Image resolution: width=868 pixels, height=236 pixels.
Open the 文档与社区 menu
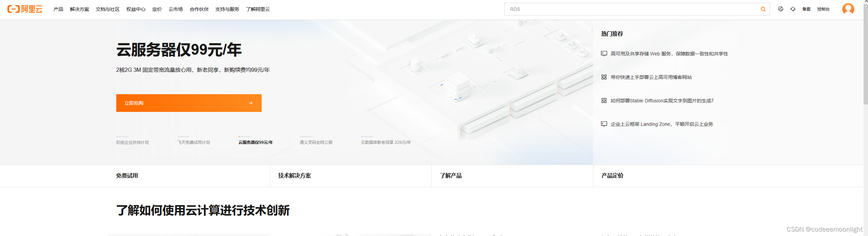(108, 9)
